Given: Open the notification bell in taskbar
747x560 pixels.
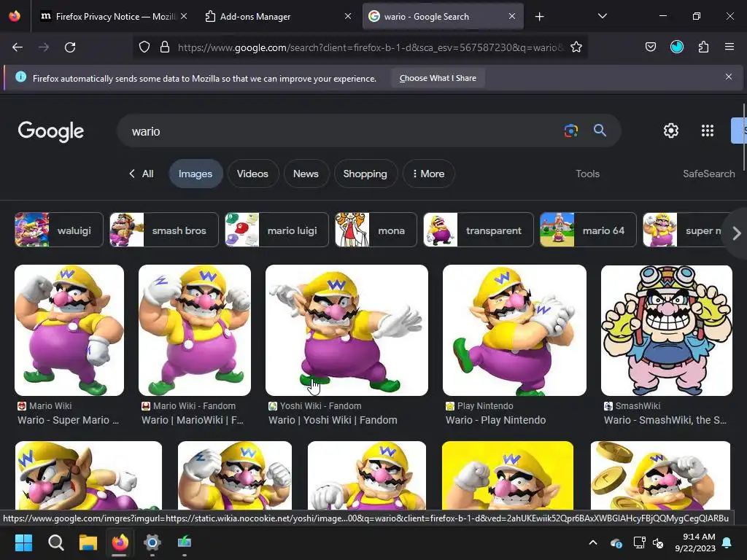Looking at the screenshot, I should pyautogui.click(x=727, y=542).
